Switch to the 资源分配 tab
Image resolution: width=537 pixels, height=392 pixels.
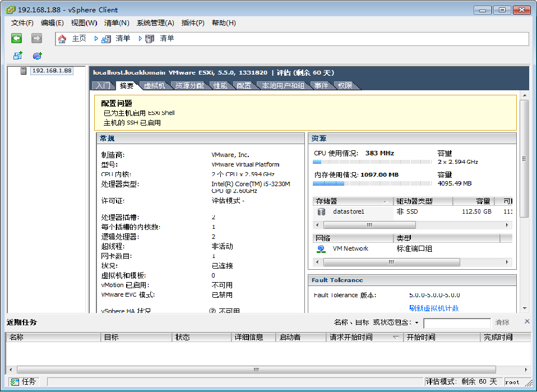pyautogui.click(x=189, y=86)
